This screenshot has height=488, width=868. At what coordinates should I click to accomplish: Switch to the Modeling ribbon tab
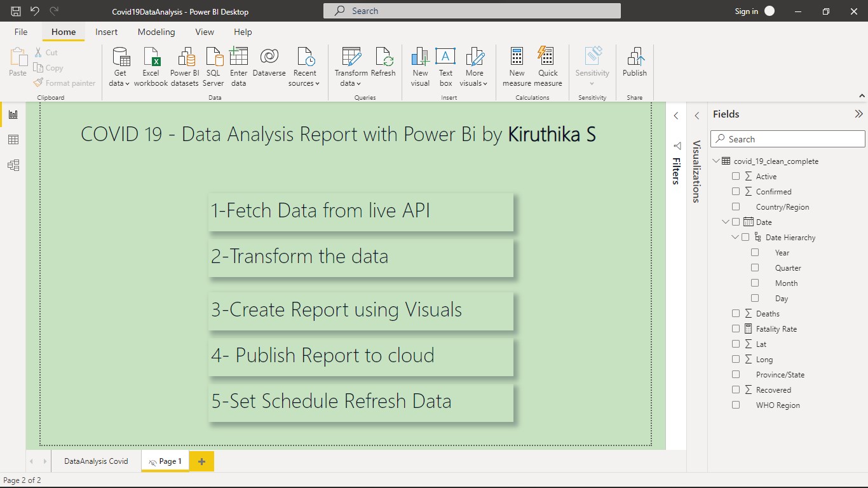pos(156,32)
